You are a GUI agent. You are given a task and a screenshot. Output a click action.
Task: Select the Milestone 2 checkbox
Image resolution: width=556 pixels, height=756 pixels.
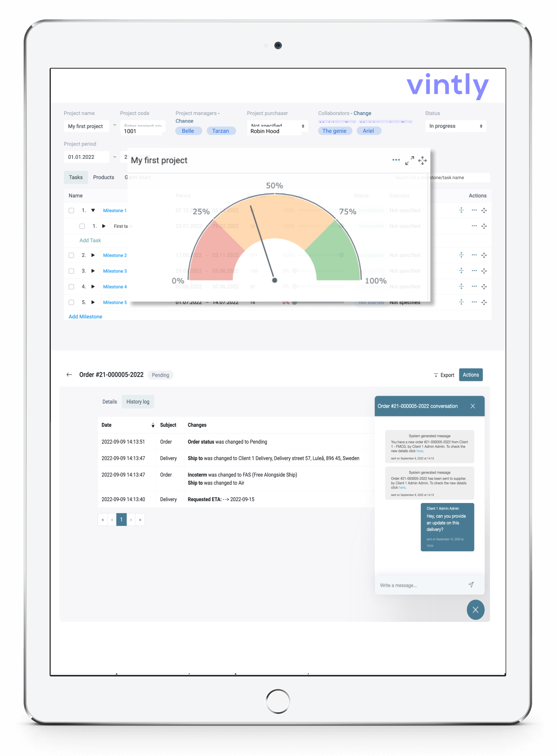(x=71, y=255)
